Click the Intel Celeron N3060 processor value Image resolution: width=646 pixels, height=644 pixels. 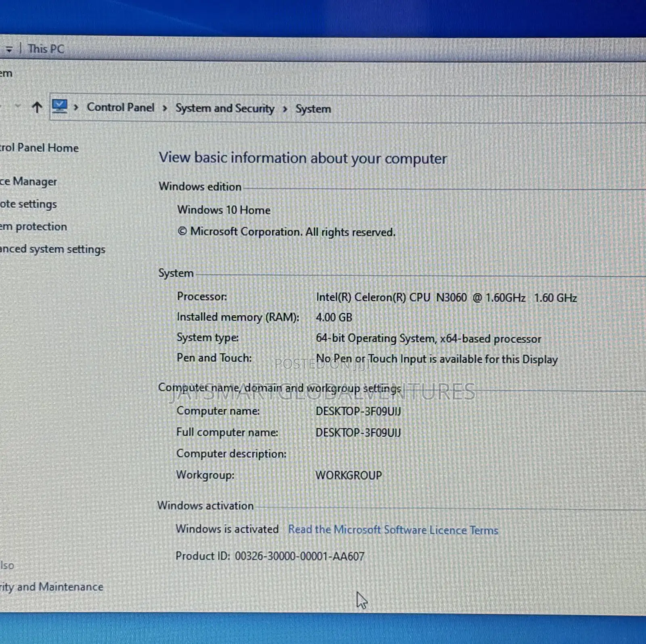pos(446,298)
